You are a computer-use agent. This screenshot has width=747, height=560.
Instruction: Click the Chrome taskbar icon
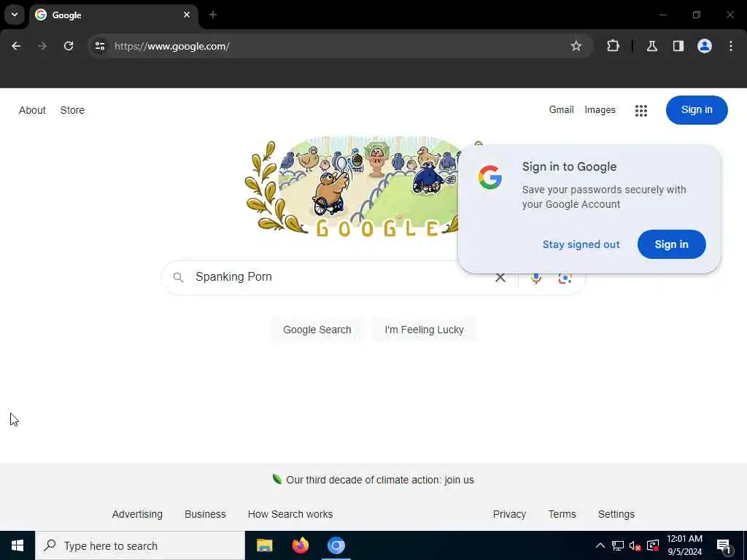coord(336,545)
